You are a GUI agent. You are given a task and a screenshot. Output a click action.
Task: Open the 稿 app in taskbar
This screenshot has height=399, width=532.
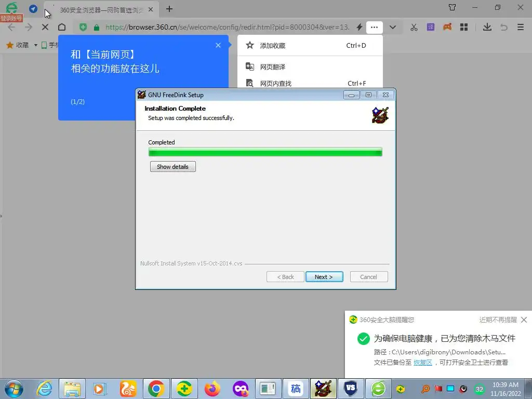click(x=296, y=389)
